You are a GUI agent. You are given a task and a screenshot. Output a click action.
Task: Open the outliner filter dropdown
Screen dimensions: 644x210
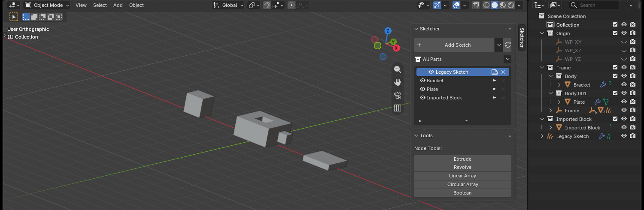631,5
